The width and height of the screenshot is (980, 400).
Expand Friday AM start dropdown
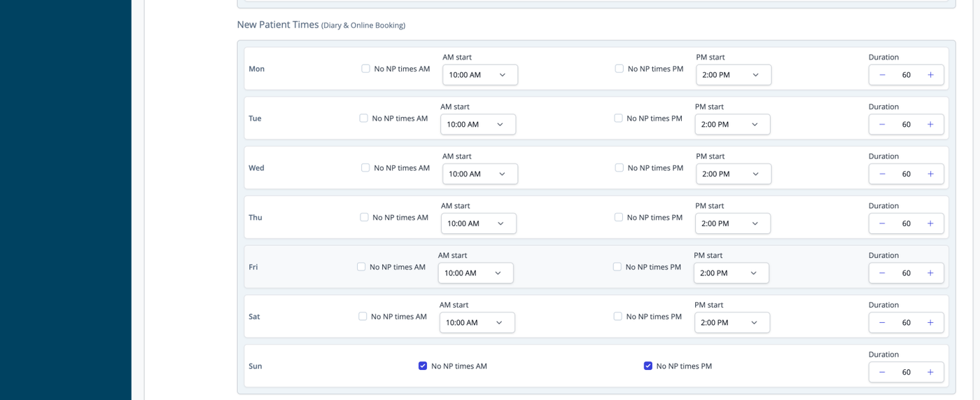pyautogui.click(x=476, y=273)
